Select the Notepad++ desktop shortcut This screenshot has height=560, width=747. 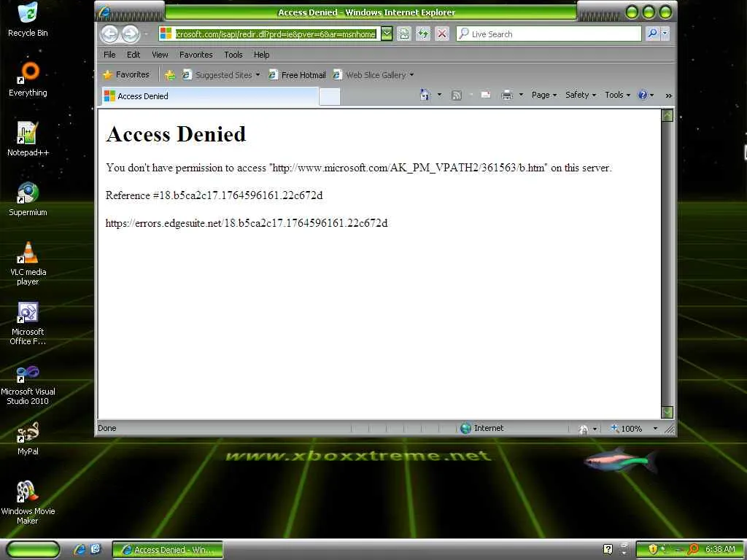point(28,139)
